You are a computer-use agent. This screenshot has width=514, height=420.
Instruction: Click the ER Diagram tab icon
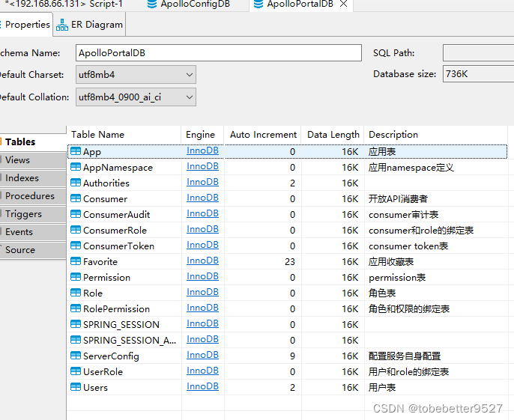click(62, 25)
